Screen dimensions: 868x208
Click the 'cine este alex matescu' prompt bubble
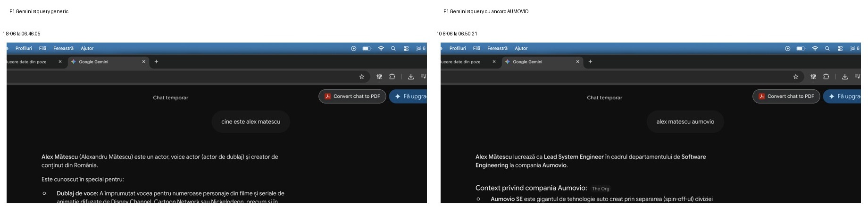tap(251, 121)
